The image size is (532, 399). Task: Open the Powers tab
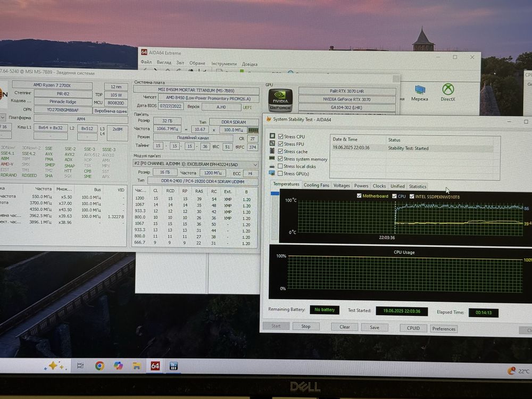click(x=361, y=186)
